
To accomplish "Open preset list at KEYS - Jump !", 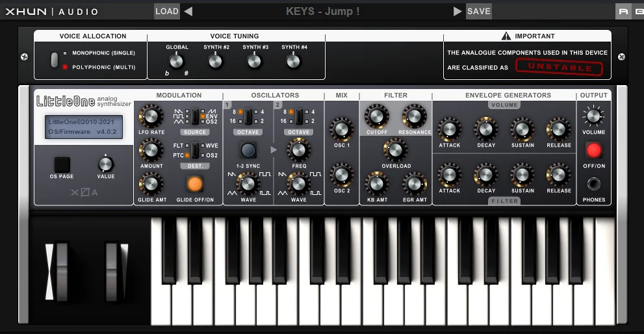I will click(323, 11).
